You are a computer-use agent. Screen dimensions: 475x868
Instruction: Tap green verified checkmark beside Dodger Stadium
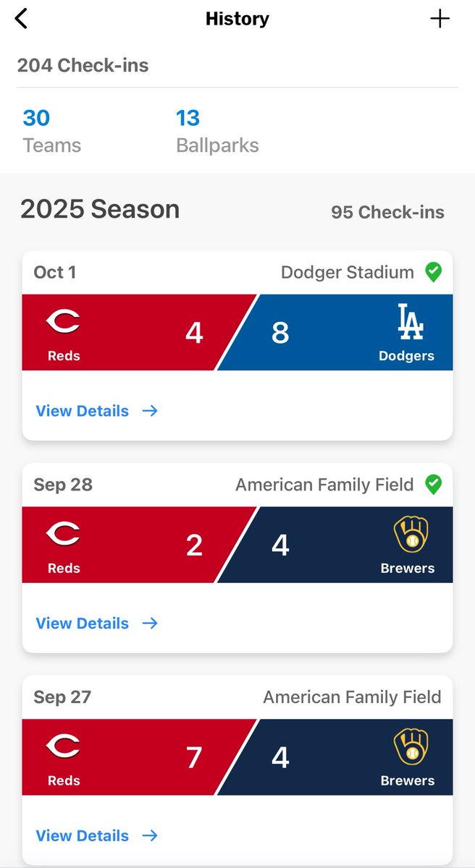click(433, 273)
